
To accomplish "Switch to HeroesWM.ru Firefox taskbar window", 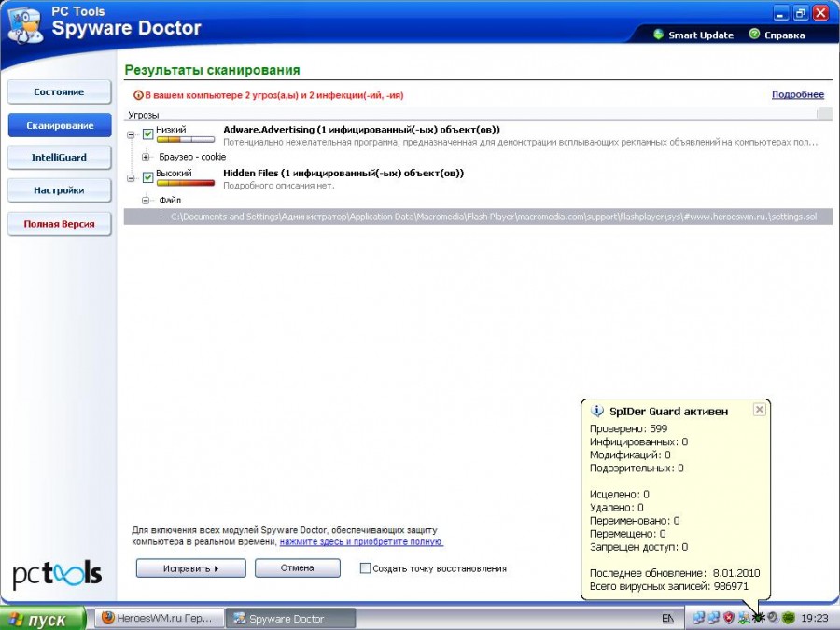I will click(x=159, y=618).
